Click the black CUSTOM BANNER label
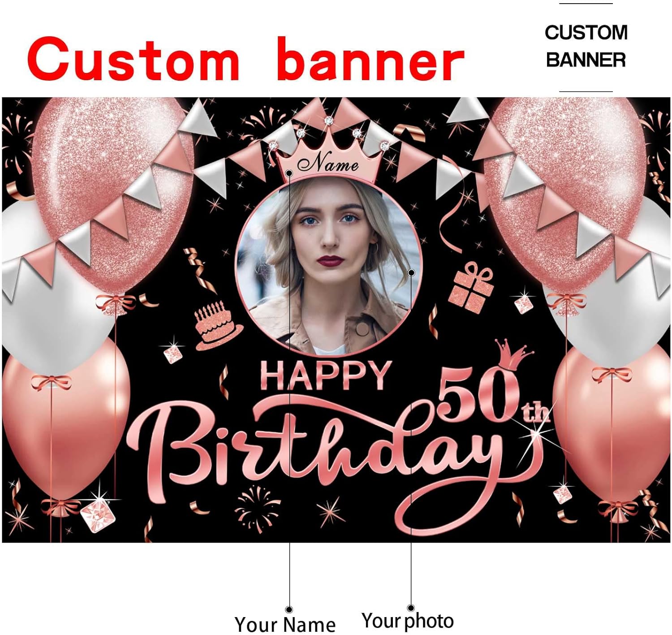 [586, 47]
